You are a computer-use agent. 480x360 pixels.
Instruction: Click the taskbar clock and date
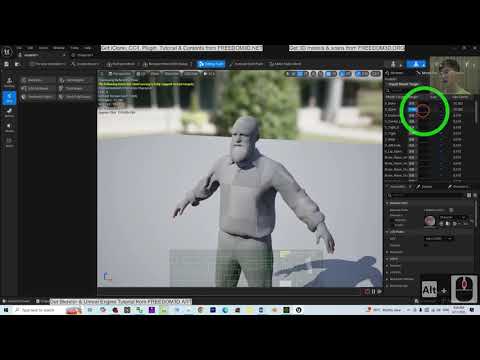click(459, 310)
